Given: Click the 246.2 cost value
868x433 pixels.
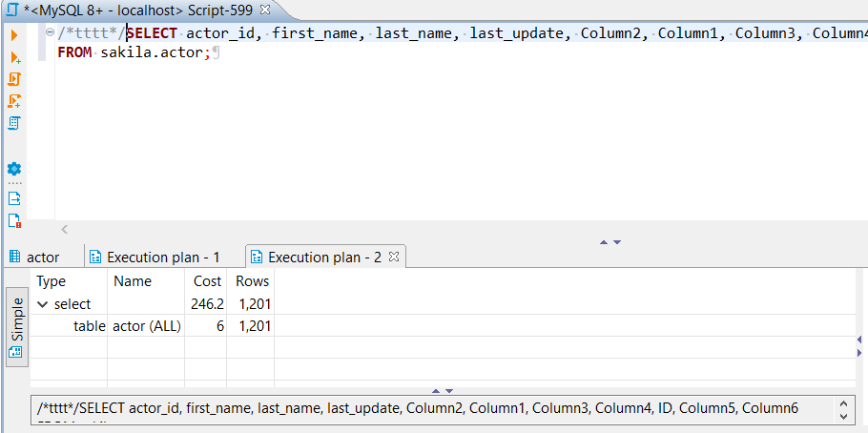Looking at the screenshot, I should pyautogui.click(x=207, y=304).
